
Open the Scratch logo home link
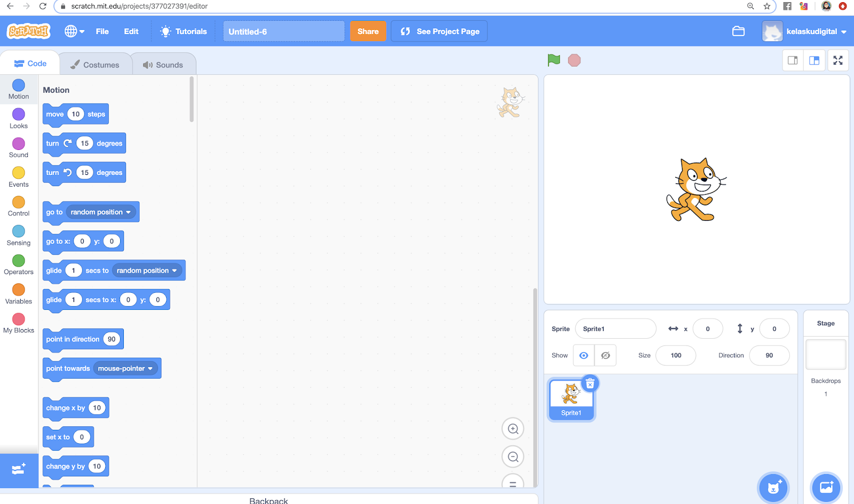pyautogui.click(x=28, y=31)
